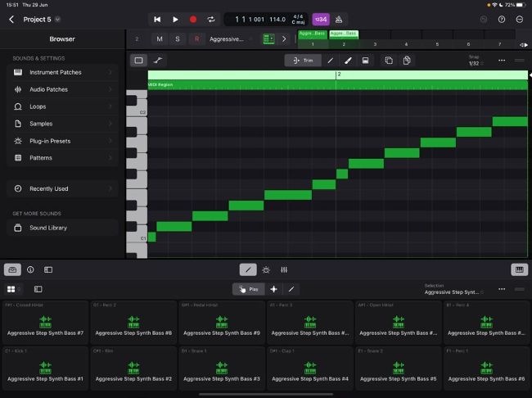
Task: Select the Play mode button
Action: [248, 289]
